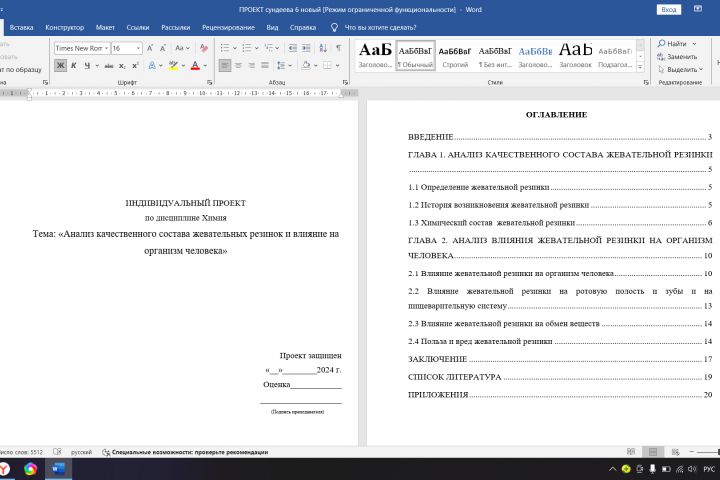Screen dimensions: 720x480
Task: Open borders dropdown arrow
Action: click(338, 66)
